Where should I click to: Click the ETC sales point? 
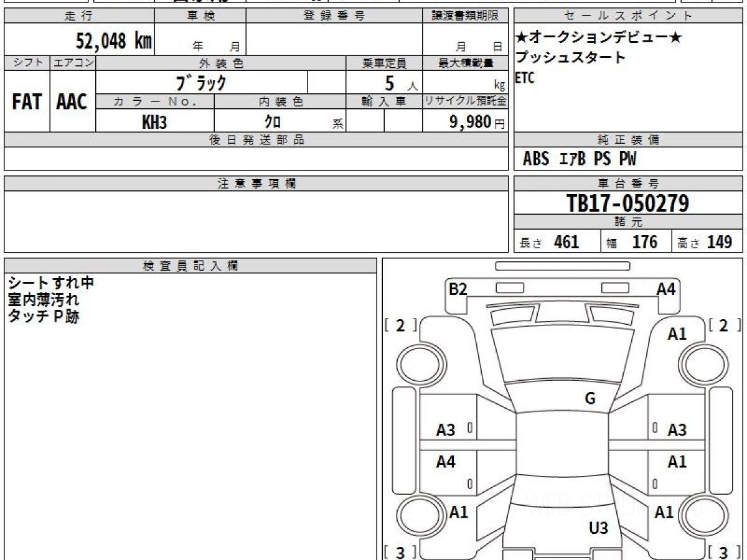524,78
